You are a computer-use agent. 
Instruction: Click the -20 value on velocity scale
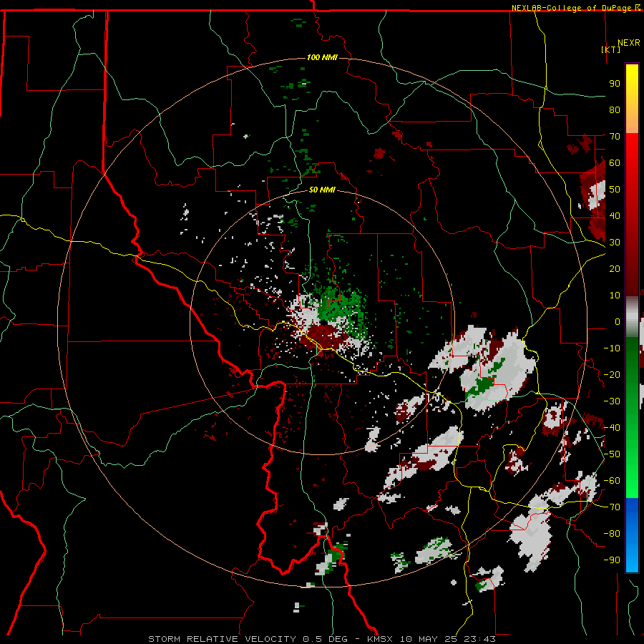tap(612, 374)
